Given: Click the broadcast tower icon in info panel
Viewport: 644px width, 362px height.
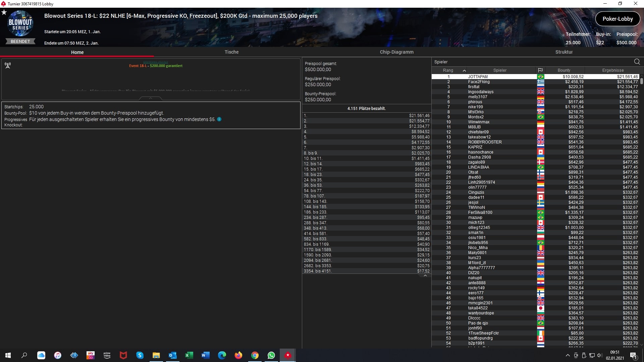Looking at the screenshot, I should pyautogui.click(x=8, y=65).
